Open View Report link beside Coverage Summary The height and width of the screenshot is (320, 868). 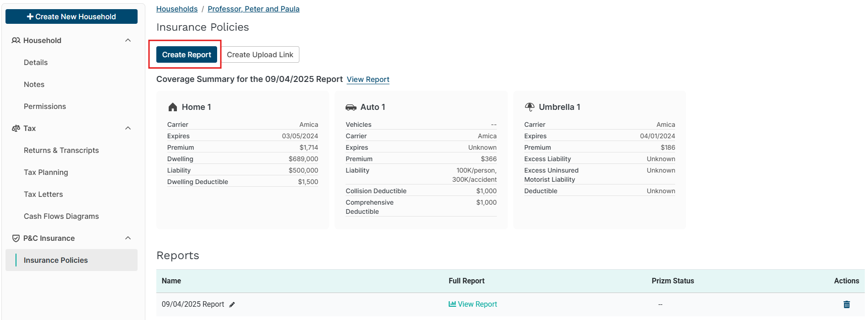coord(368,80)
